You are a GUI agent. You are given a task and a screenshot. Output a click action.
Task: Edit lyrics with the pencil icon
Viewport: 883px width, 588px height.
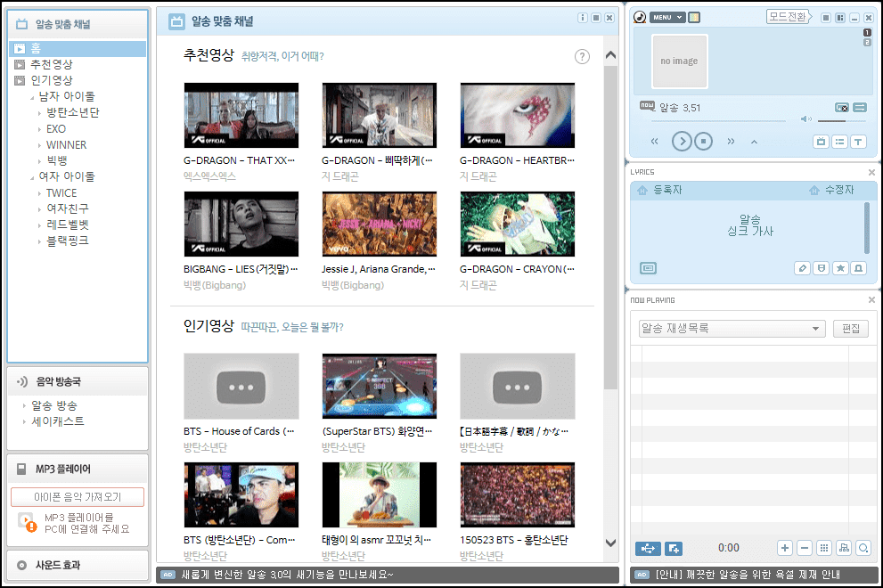803,268
